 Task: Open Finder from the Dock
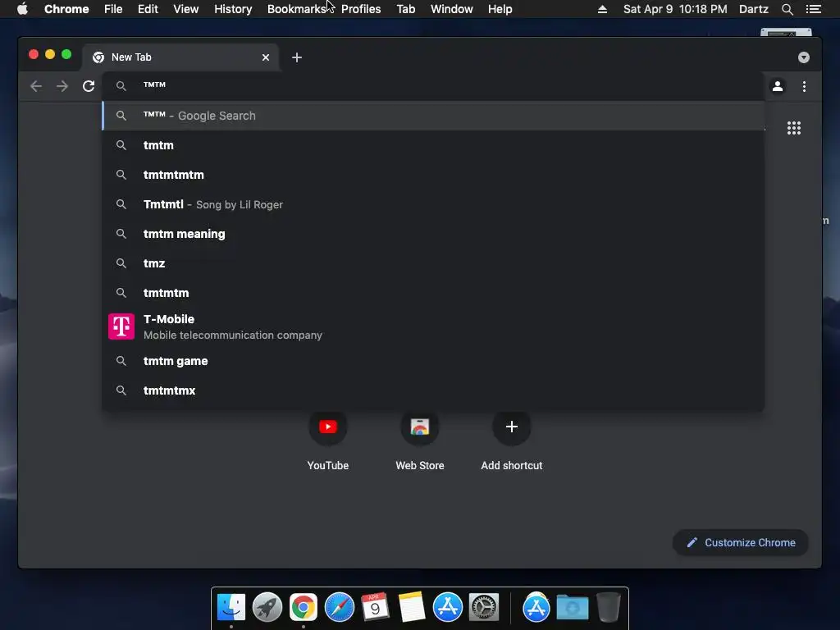point(231,607)
